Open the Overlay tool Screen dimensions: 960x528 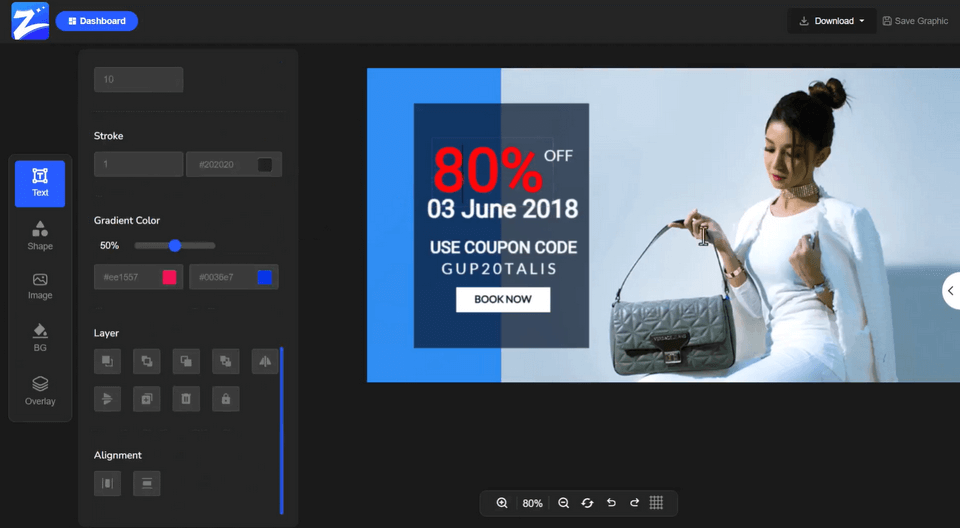point(40,391)
